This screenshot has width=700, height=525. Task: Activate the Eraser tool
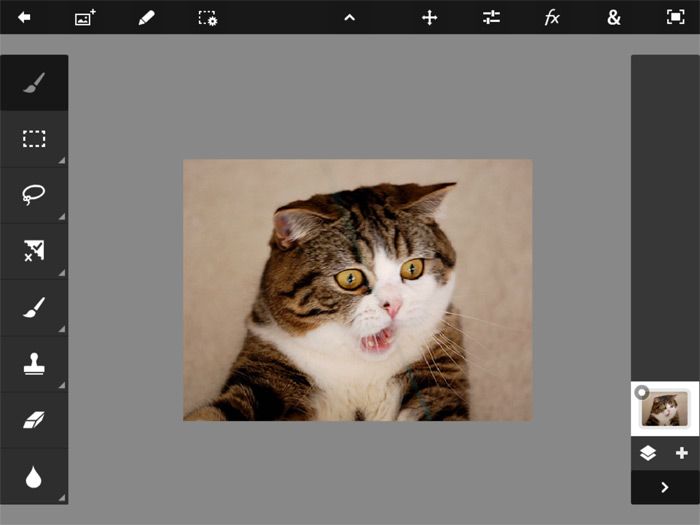click(x=34, y=420)
